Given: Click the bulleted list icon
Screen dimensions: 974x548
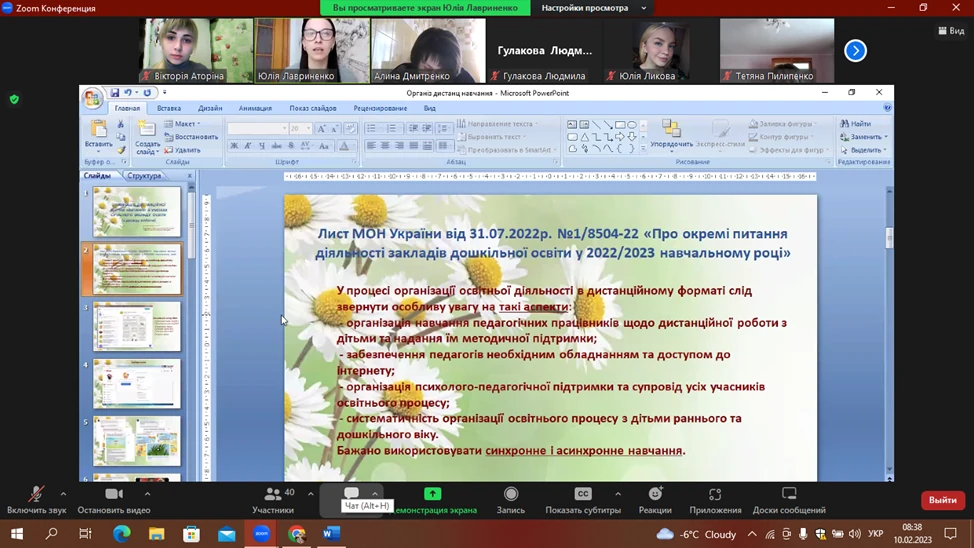Looking at the screenshot, I should (x=371, y=129).
